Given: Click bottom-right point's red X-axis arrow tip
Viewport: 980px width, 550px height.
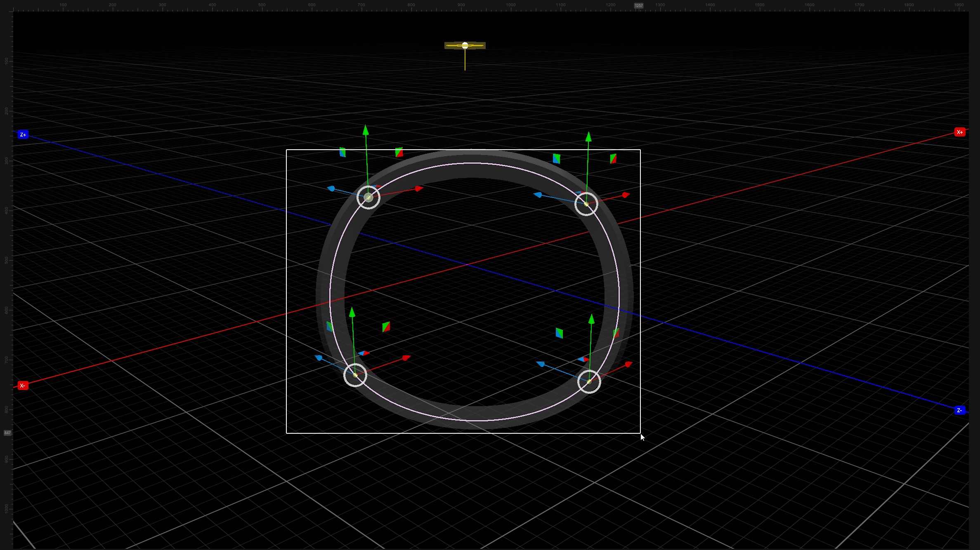Looking at the screenshot, I should pos(628,364).
